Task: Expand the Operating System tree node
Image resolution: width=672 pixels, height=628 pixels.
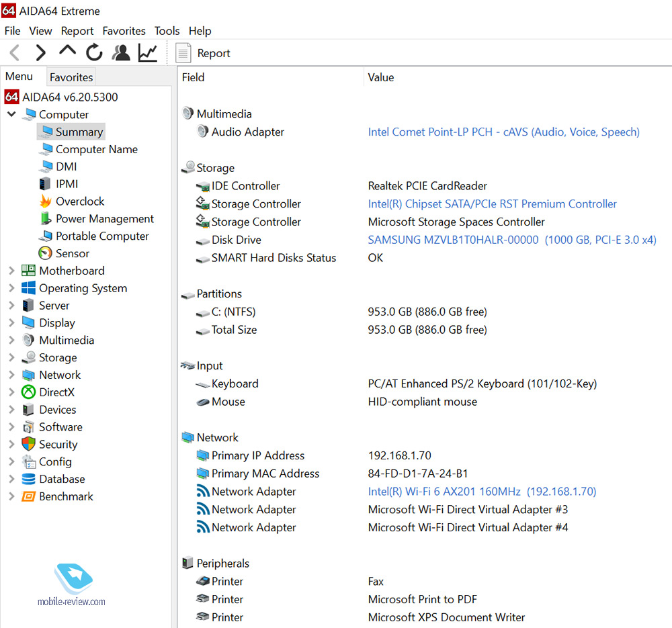Action: (11, 288)
